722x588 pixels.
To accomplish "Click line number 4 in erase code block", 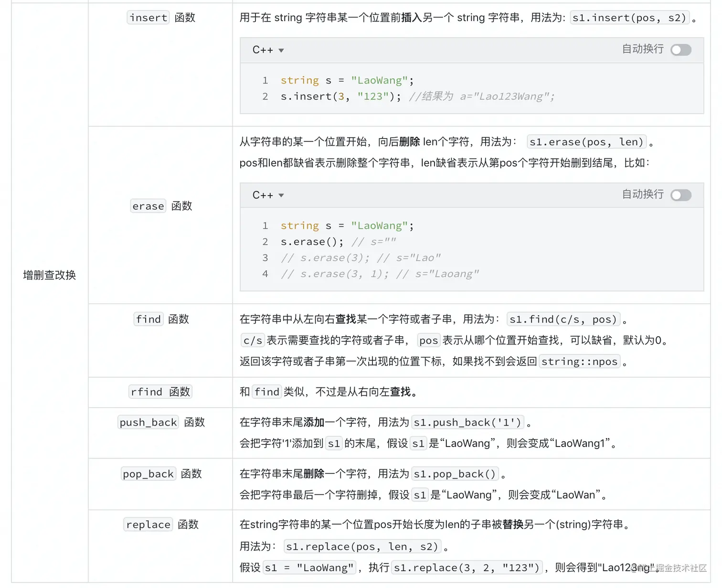I will point(265,274).
